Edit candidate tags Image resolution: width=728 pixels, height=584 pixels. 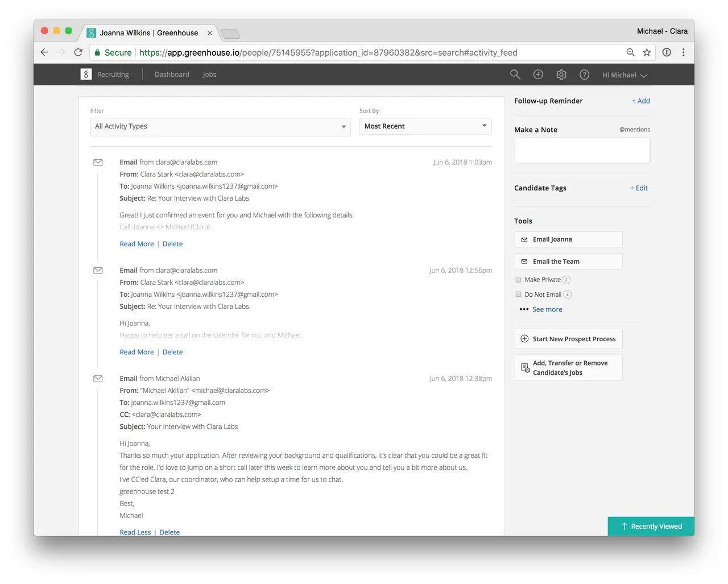point(639,188)
